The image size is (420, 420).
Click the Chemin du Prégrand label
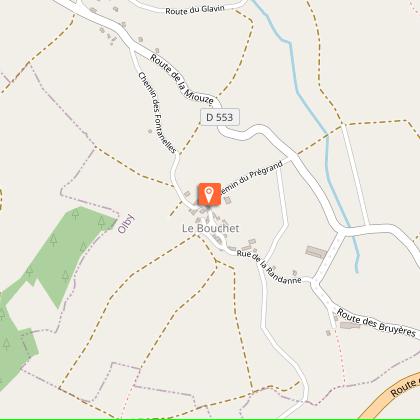pos(252,178)
